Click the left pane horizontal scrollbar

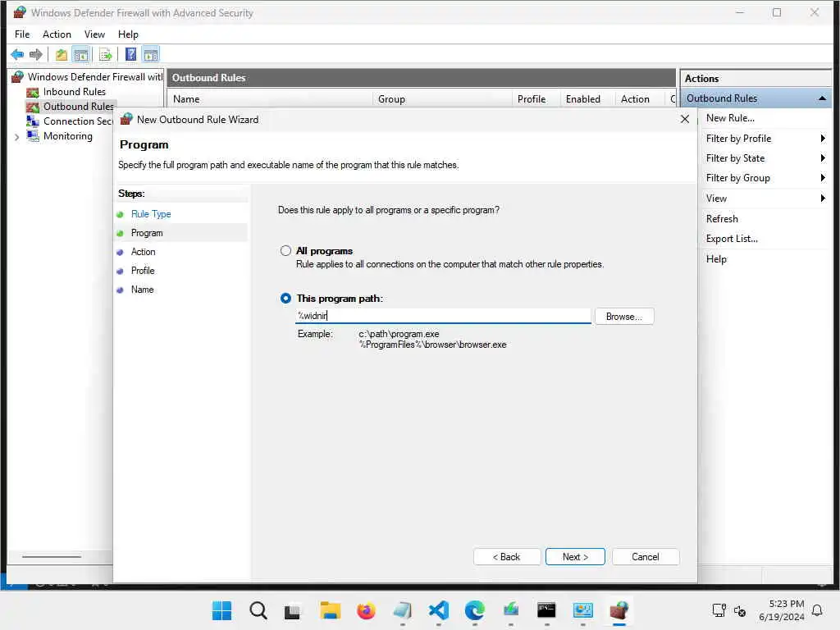[x=52, y=557]
